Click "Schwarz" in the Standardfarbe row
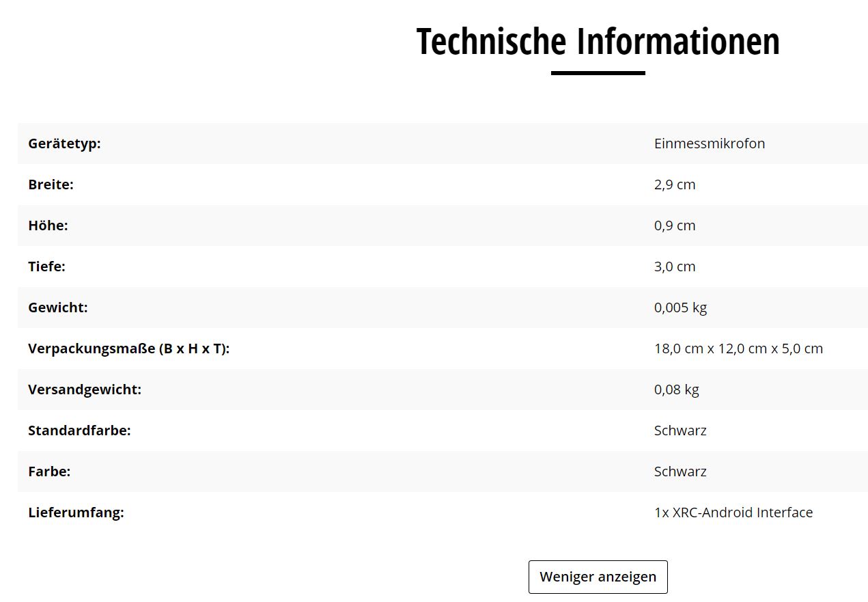The height and width of the screenshot is (602, 868). 680,430
